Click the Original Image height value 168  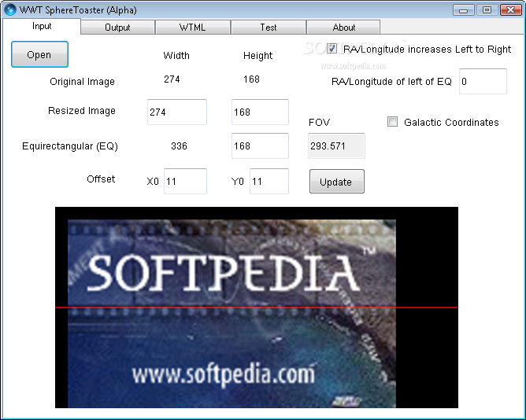[x=251, y=79]
